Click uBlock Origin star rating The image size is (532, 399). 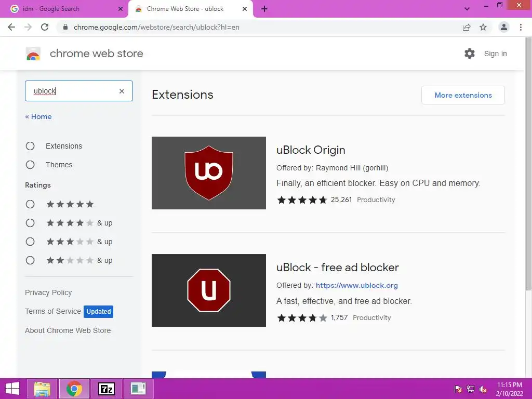pos(302,200)
